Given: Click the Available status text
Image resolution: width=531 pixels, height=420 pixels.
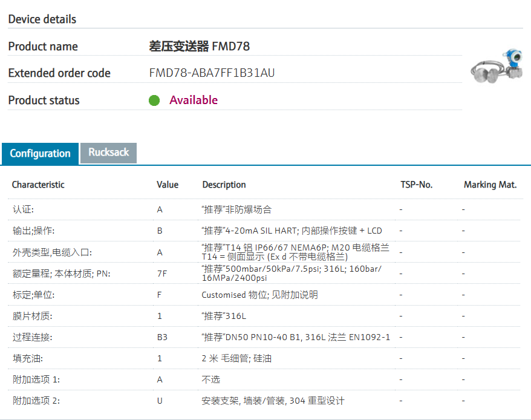Looking at the screenshot, I should coord(194,100).
